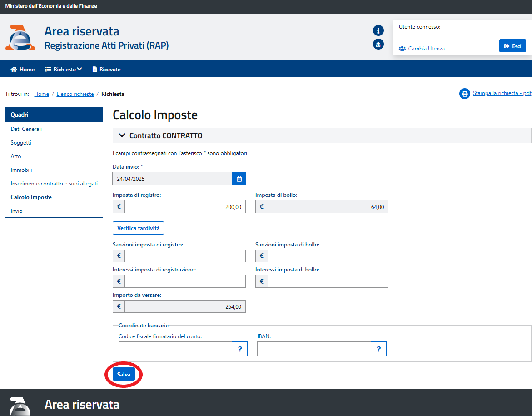Click the Imposta di bollo amount field
532x416 pixels.
pyautogui.click(x=328, y=207)
